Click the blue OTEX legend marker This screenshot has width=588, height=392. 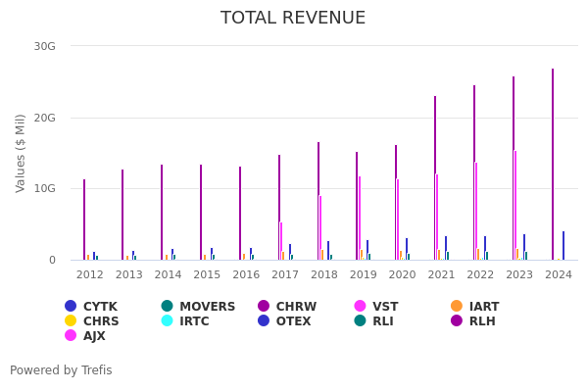point(264,321)
